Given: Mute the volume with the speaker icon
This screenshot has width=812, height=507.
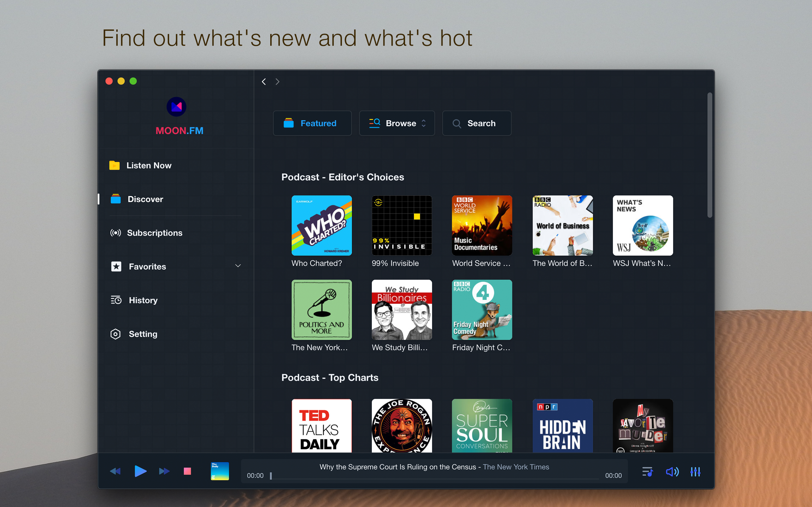Looking at the screenshot, I should coord(672,472).
